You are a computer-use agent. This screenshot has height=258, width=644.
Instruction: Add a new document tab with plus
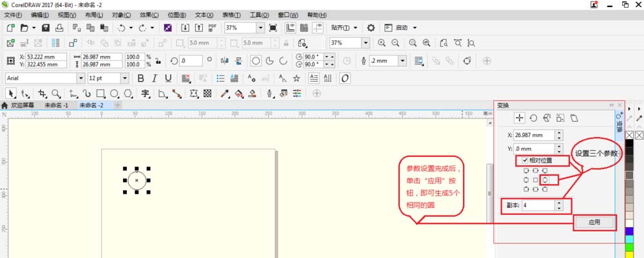click(117, 106)
